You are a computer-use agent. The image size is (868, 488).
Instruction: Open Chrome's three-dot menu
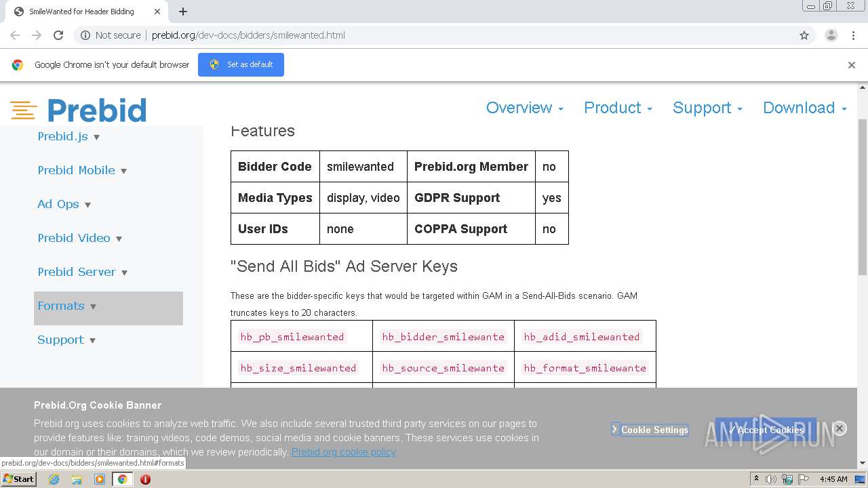point(853,35)
